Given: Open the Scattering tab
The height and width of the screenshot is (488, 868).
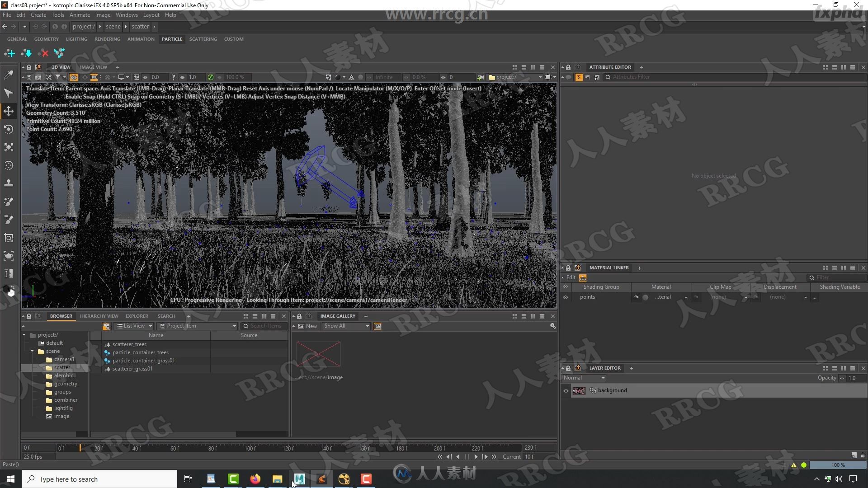Looking at the screenshot, I should coord(203,39).
